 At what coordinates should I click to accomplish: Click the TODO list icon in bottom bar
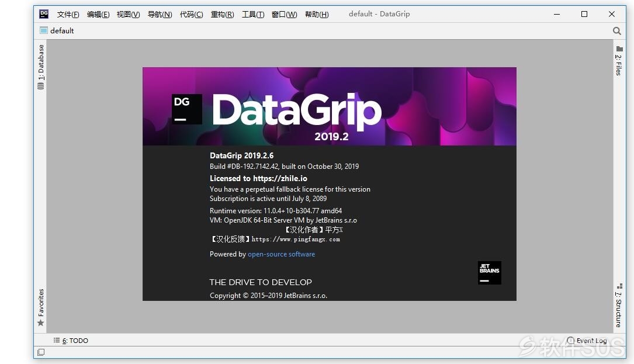(x=57, y=340)
